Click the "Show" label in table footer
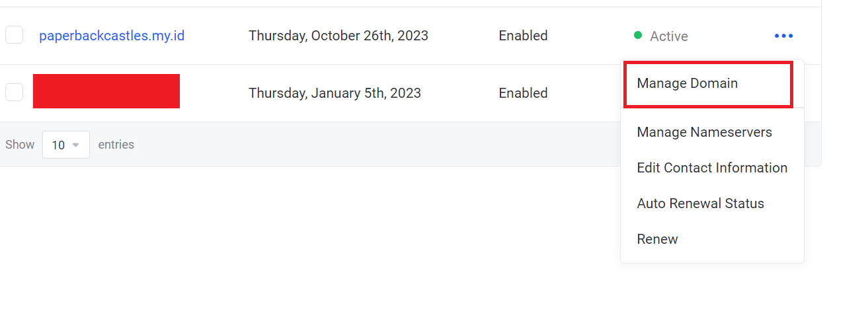868x331 pixels. point(20,145)
